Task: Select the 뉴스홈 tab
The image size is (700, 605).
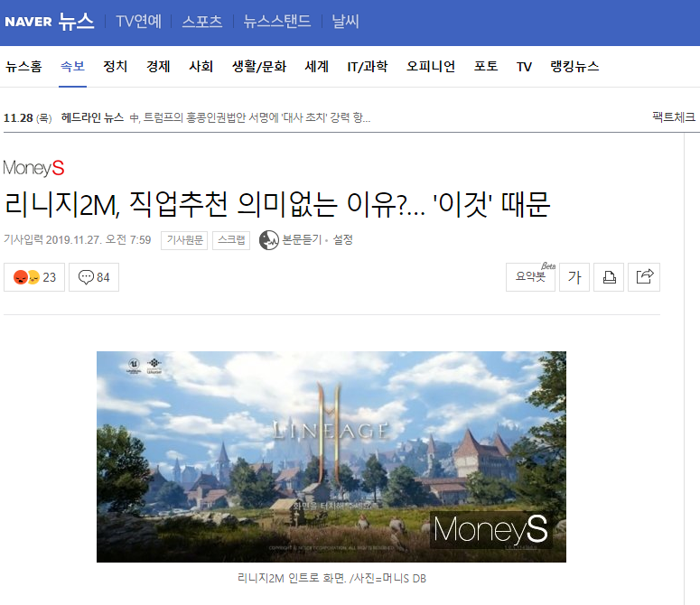Action: click(x=23, y=67)
